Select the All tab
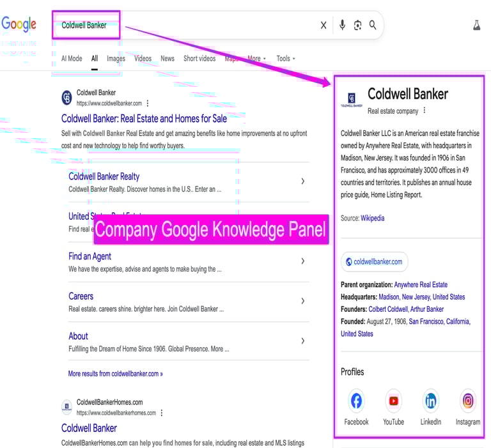 tap(95, 59)
